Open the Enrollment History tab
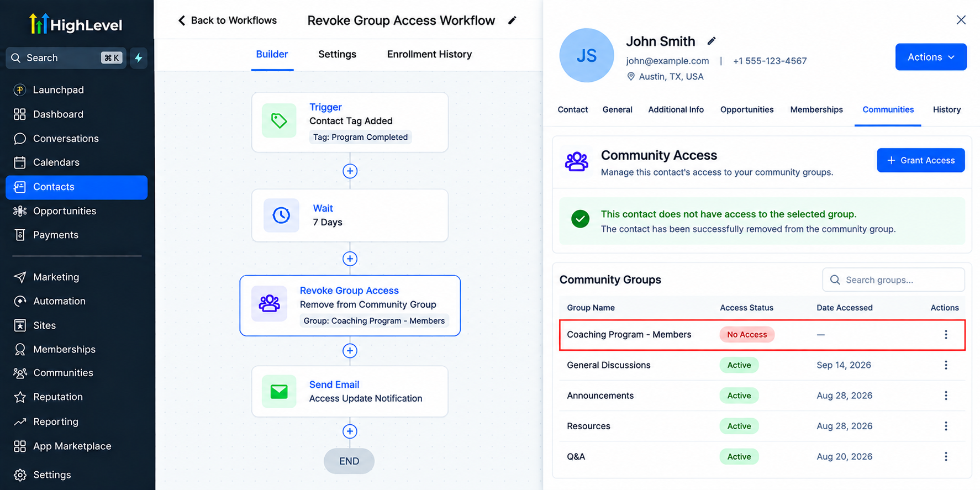 pyautogui.click(x=429, y=54)
